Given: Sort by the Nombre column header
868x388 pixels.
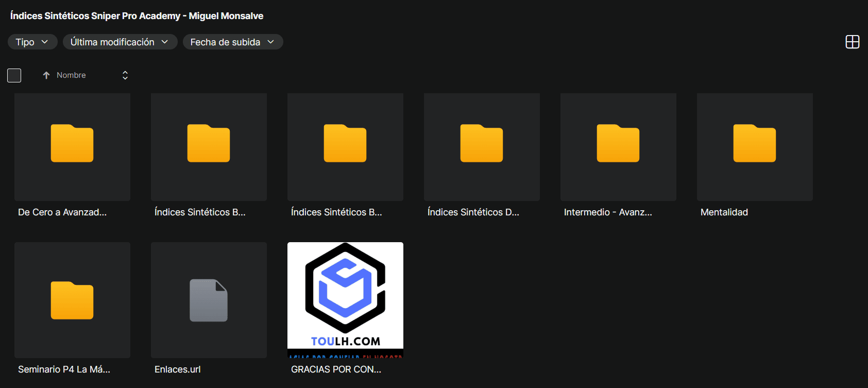Looking at the screenshot, I should tap(71, 75).
